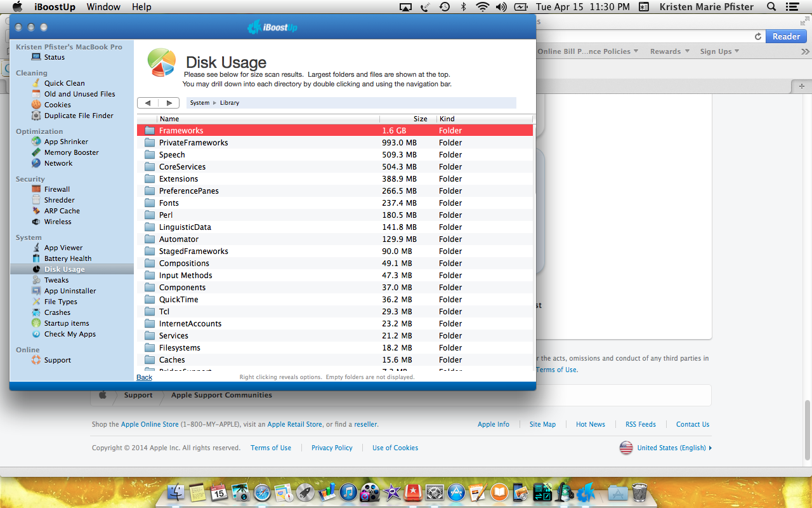This screenshot has width=812, height=508.
Task: Open the Apple Retail Store link
Action: tap(295, 424)
